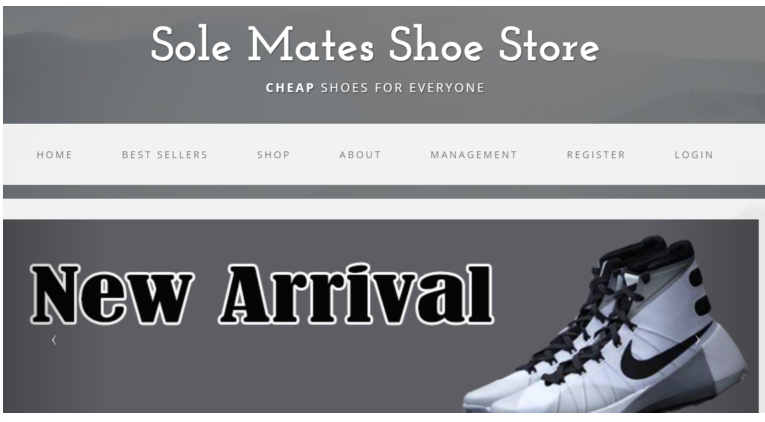Image resolution: width=765 pixels, height=422 pixels.
Task: Open the Best Sellers page
Action: click(165, 155)
